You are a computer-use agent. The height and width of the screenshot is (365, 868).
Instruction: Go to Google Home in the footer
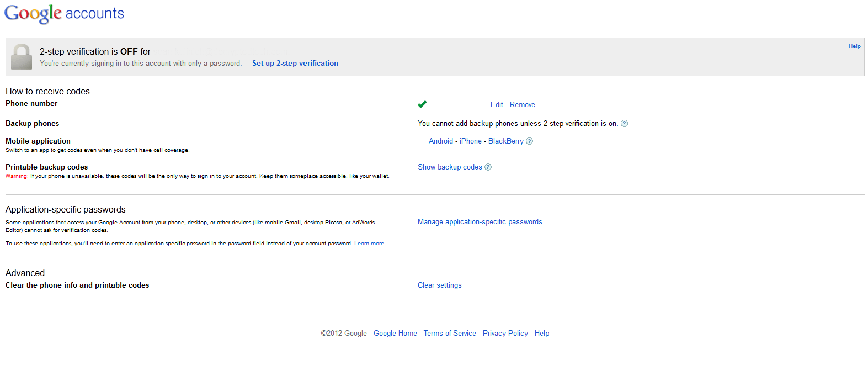395,334
